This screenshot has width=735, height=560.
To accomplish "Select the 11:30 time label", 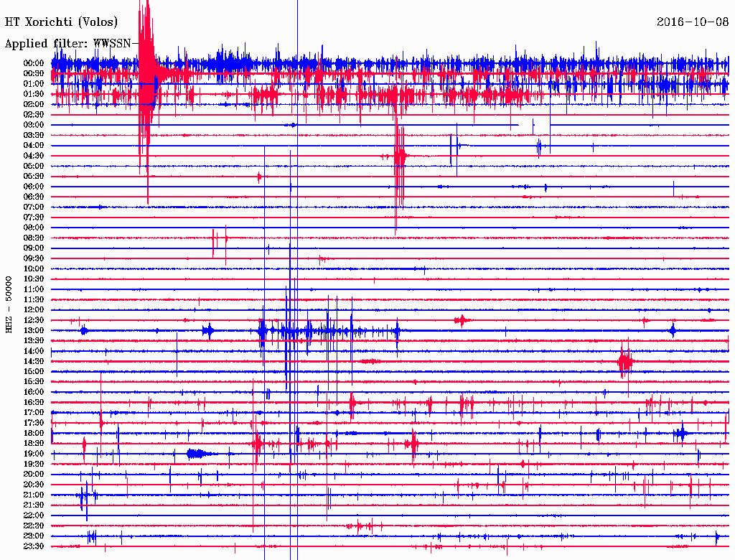I will (x=34, y=299).
